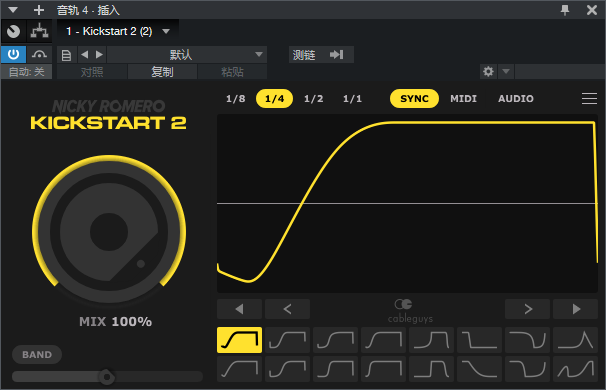
Task: Open the gear settings icon
Action: [x=488, y=72]
